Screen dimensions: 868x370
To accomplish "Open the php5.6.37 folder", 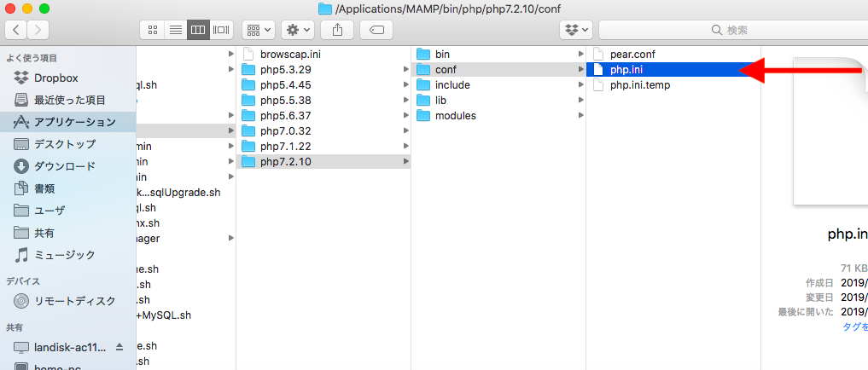I will pos(323,116).
